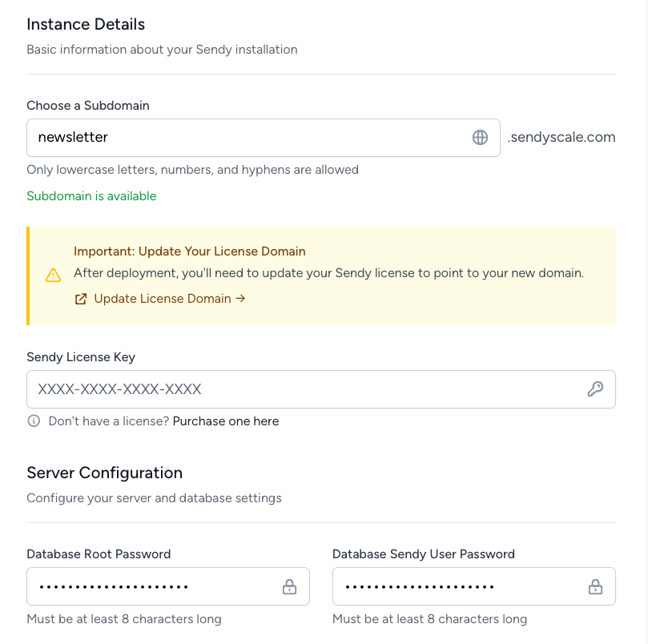
Task: Click the info circle icon below license key
Action: [x=34, y=421]
